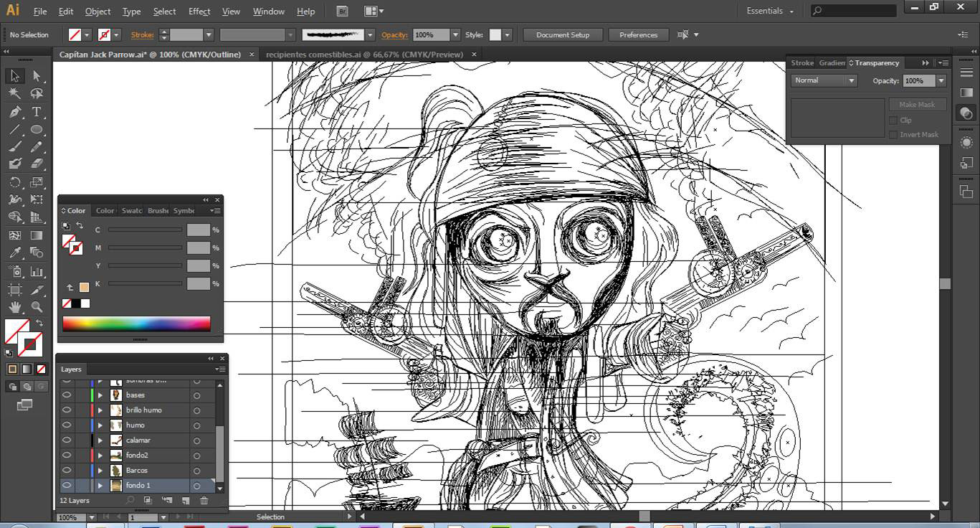The width and height of the screenshot is (980, 528).
Task: Open the zoom level dropdown at bottom
Action: coord(92,517)
